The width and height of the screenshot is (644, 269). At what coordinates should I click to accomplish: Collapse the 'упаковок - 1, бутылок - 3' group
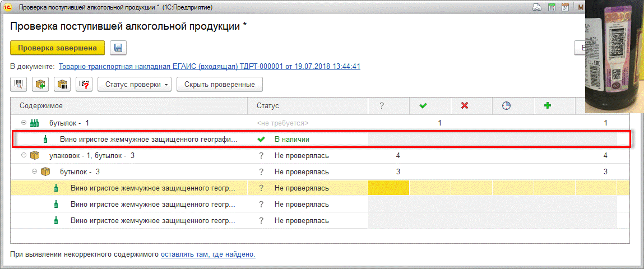click(24, 155)
